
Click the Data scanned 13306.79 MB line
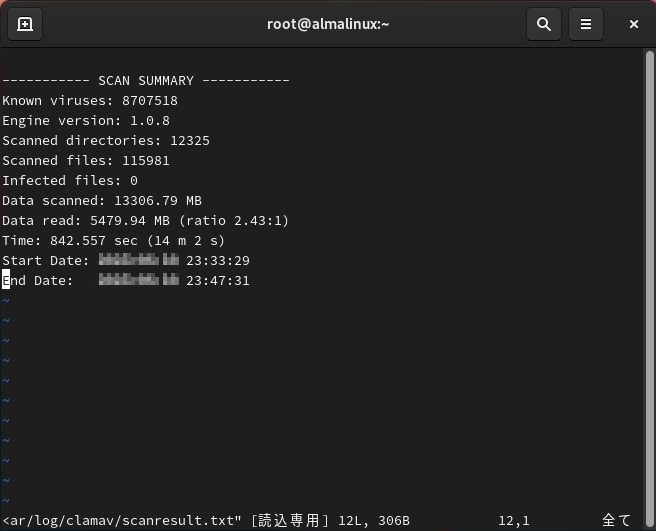point(102,200)
